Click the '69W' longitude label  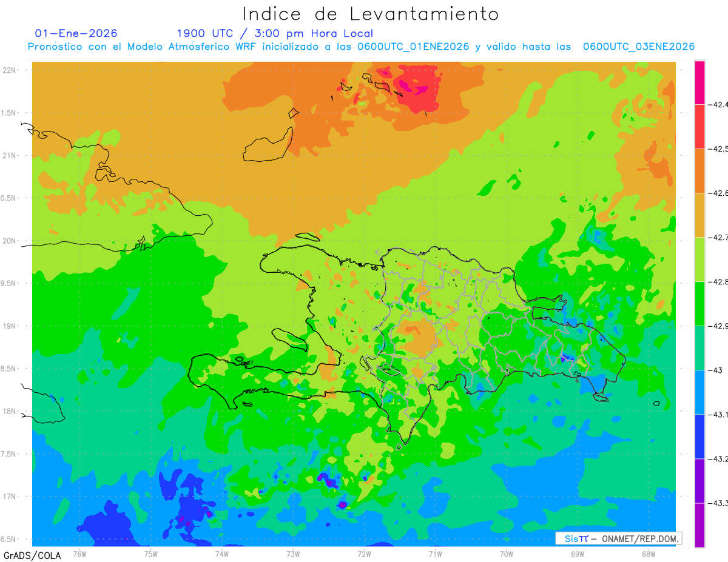point(578,554)
